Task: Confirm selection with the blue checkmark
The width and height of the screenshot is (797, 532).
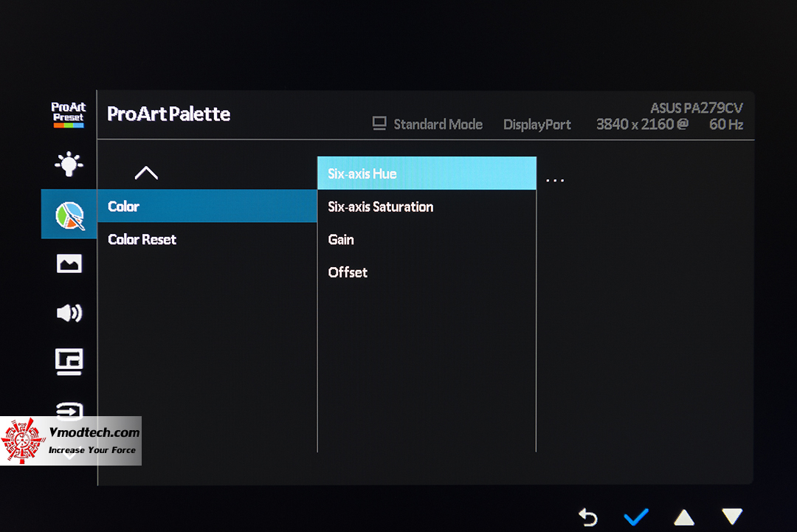Action: pos(635,517)
